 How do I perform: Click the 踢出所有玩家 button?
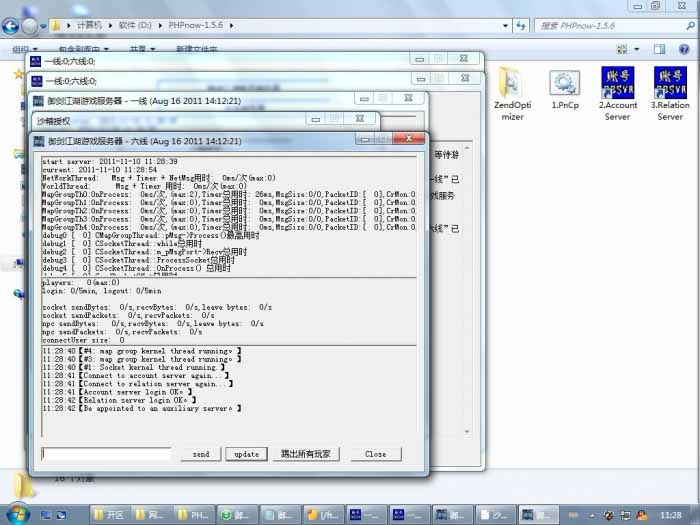click(305, 454)
